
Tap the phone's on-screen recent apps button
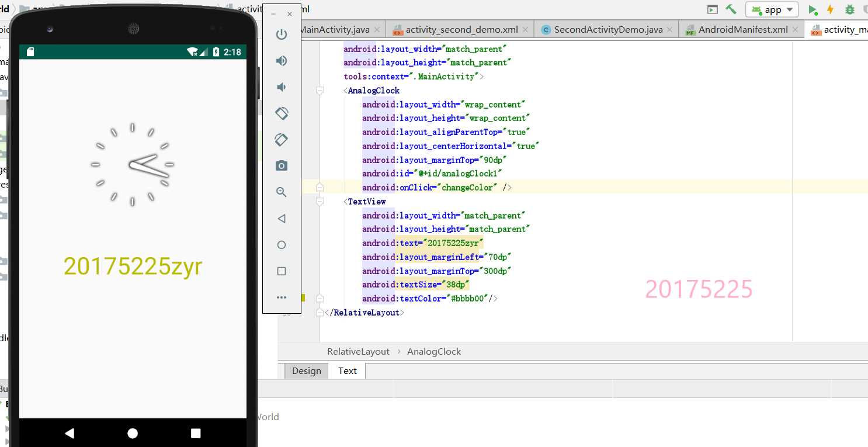(x=196, y=433)
